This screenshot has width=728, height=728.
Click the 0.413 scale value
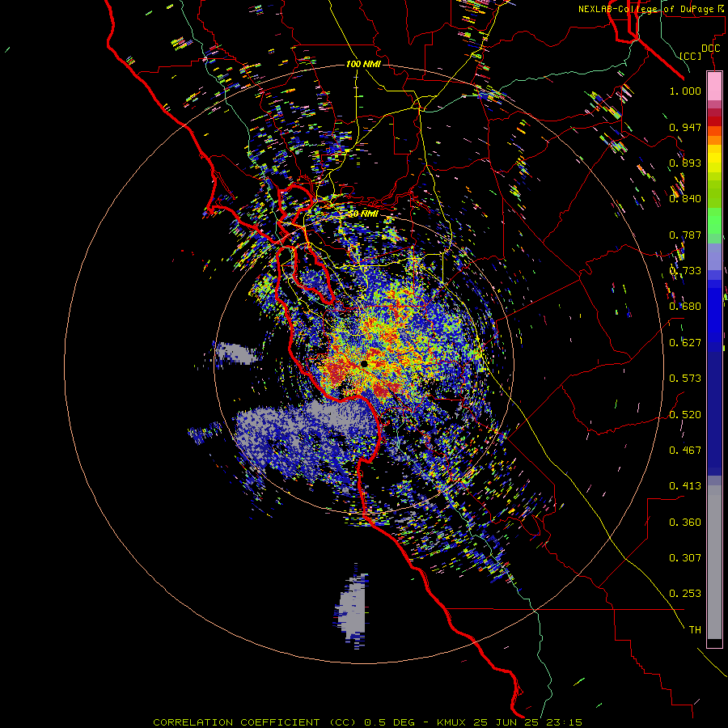685,486
